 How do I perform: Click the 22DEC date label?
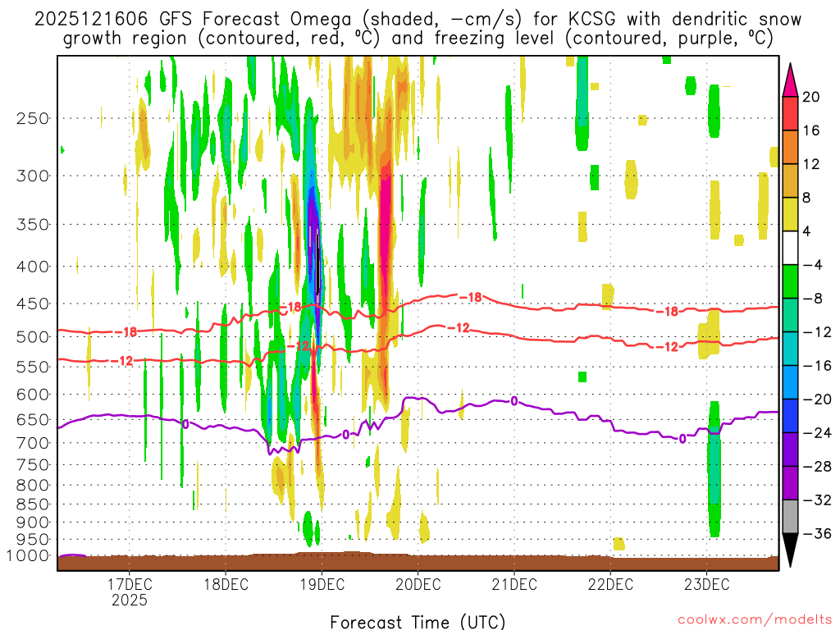point(610,584)
